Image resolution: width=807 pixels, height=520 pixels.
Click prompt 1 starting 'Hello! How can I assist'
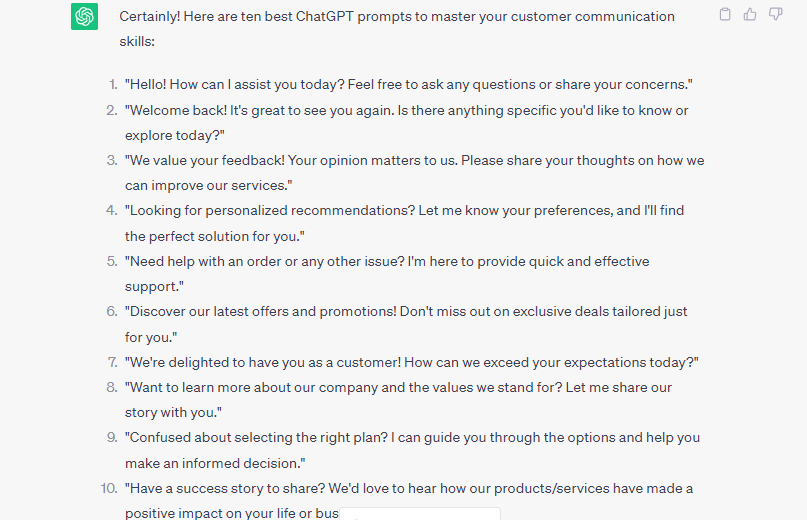click(x=409, y=84)
